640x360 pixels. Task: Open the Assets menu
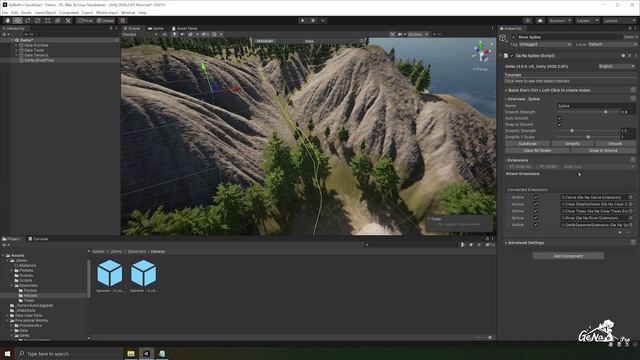coord(26,13)
